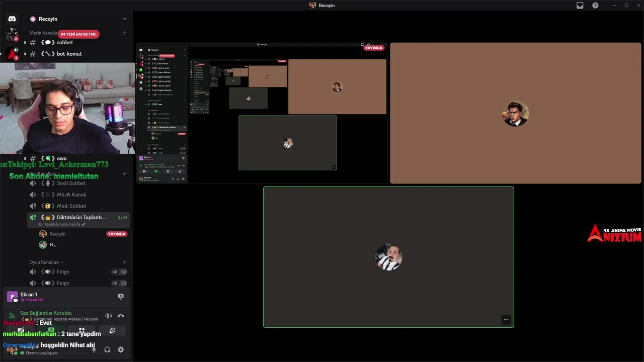Add a channel under Oyun Kanalları

[125, 262]
